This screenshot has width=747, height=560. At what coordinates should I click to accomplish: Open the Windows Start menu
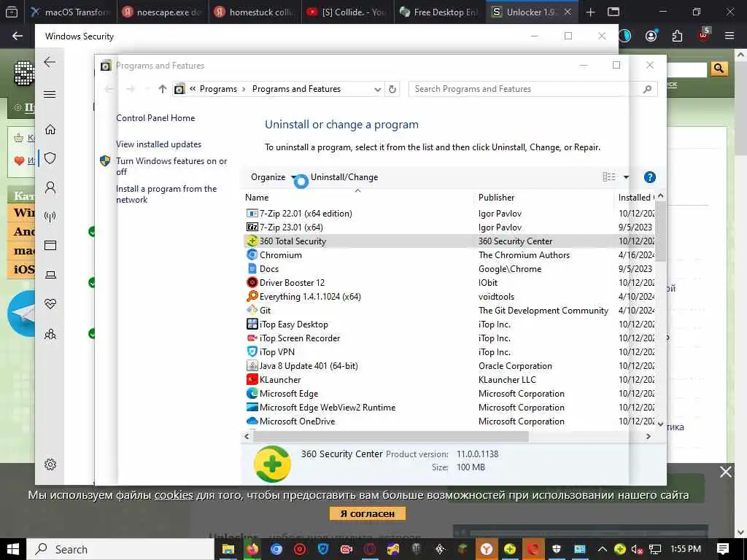click(13, 549)
